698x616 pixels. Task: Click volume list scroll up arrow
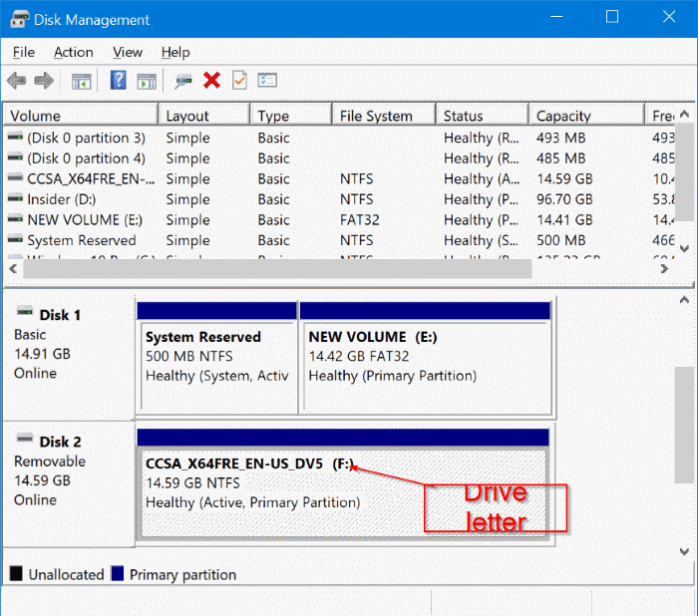(685, 115)
